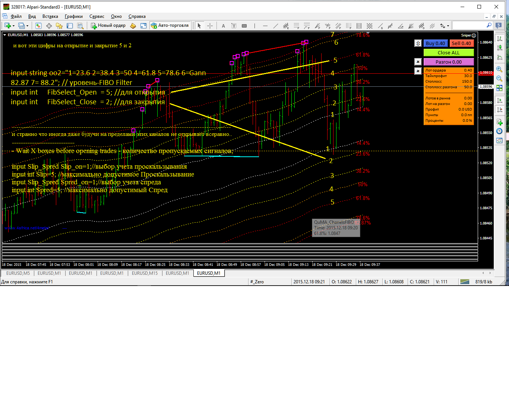Viewport: 509px width, 420px height.
Task: Expand the Profiles dropdown arrow
Action: (x=27, y=26)
